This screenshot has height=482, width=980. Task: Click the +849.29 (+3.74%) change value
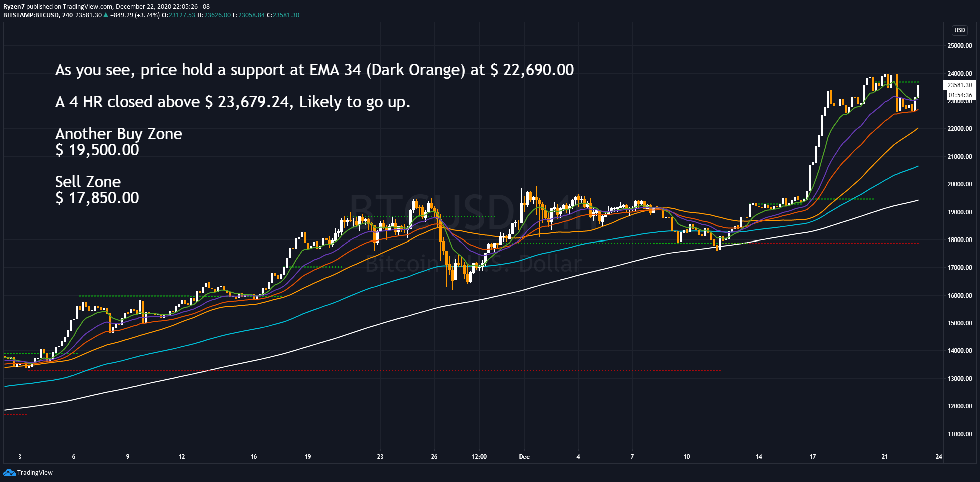click(135, 15)
